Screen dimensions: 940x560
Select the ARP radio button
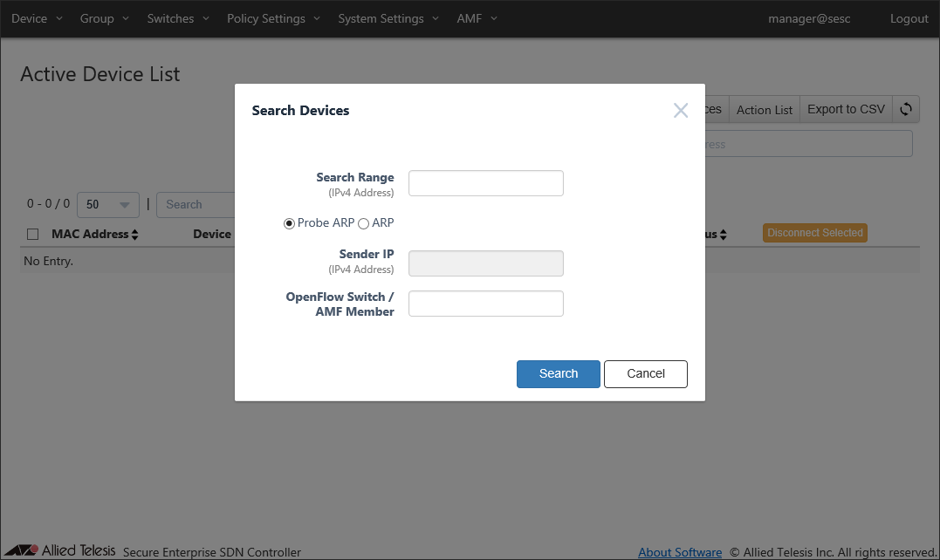point(363,223)
